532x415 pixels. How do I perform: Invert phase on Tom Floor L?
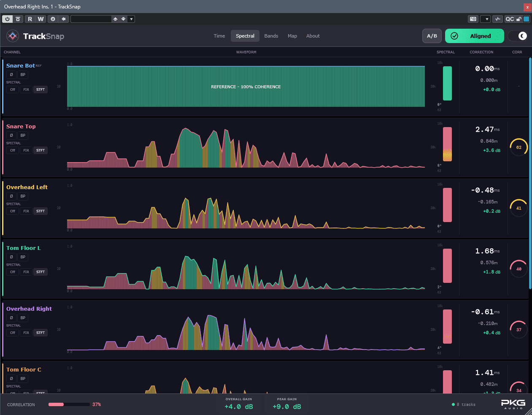click(x=11, y=257)
